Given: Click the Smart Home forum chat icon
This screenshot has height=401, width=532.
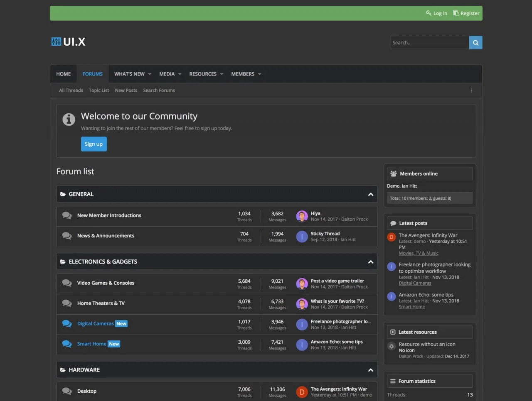Looking at the screenshot, I should pos(66,344).
